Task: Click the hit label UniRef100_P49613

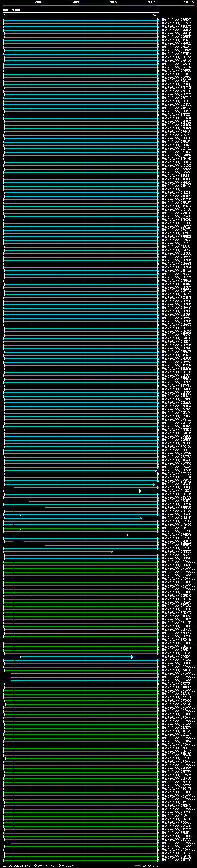Action: [177, 40]
